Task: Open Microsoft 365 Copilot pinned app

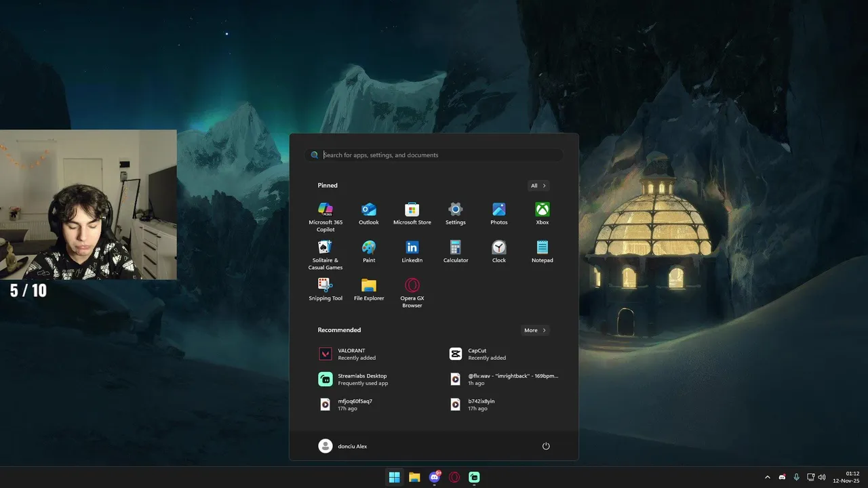Action: [x=325, y=216]
